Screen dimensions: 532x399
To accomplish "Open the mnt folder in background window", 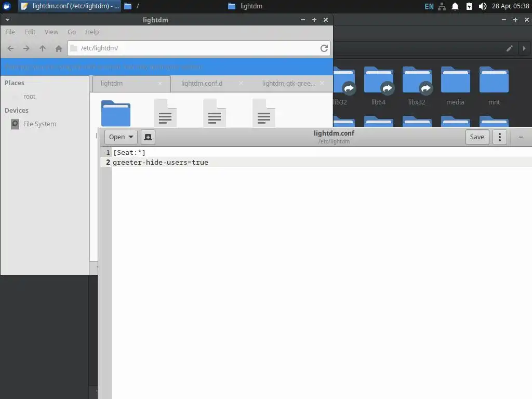I will (494, 87).
